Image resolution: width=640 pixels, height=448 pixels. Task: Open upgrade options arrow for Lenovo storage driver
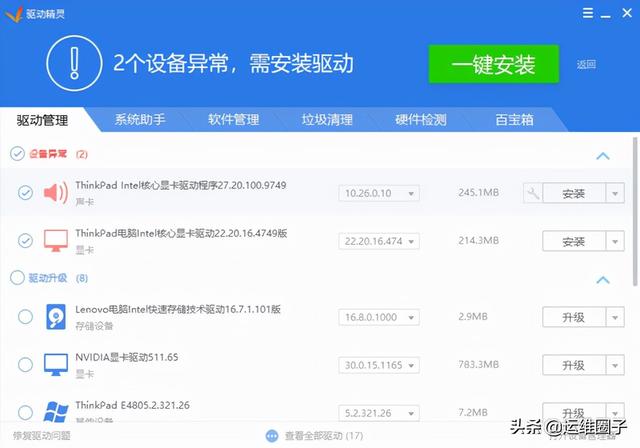click(x=615, y=317)
